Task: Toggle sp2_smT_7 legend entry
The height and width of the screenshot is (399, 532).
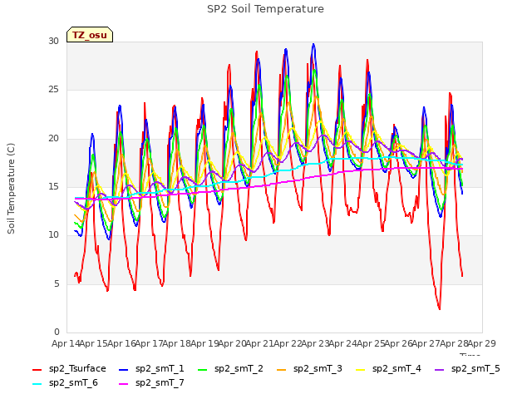Action: click(x=151, y=383)
